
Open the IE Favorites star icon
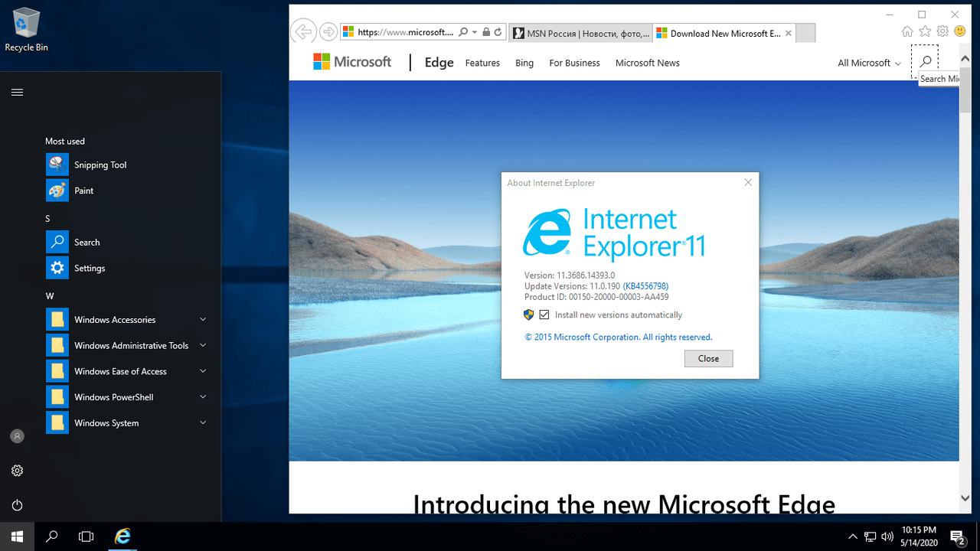[925, 31]
